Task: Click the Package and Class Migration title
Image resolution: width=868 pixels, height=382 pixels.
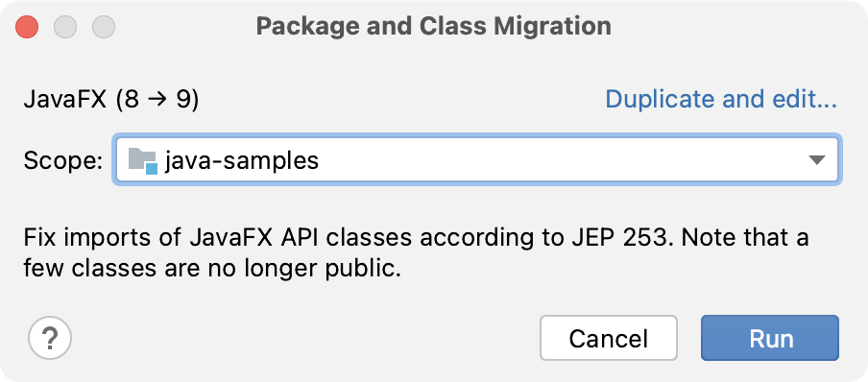Action: [433, 27]
